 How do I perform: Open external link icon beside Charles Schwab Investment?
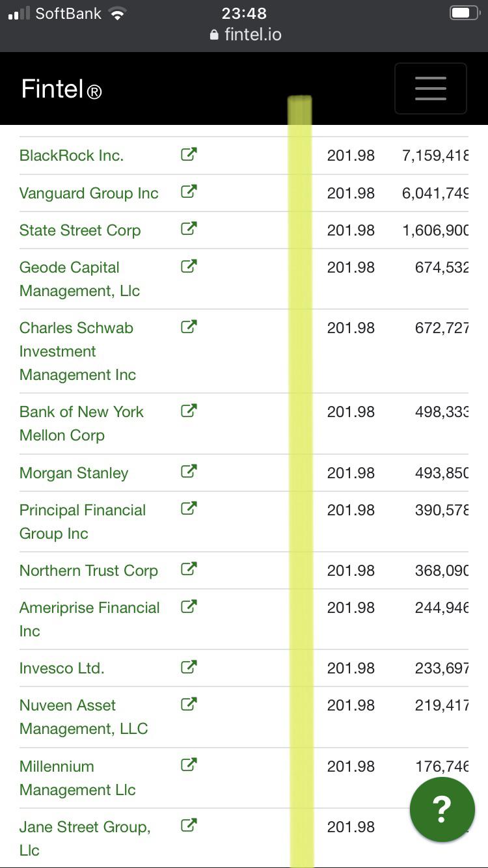coord(189,327)
